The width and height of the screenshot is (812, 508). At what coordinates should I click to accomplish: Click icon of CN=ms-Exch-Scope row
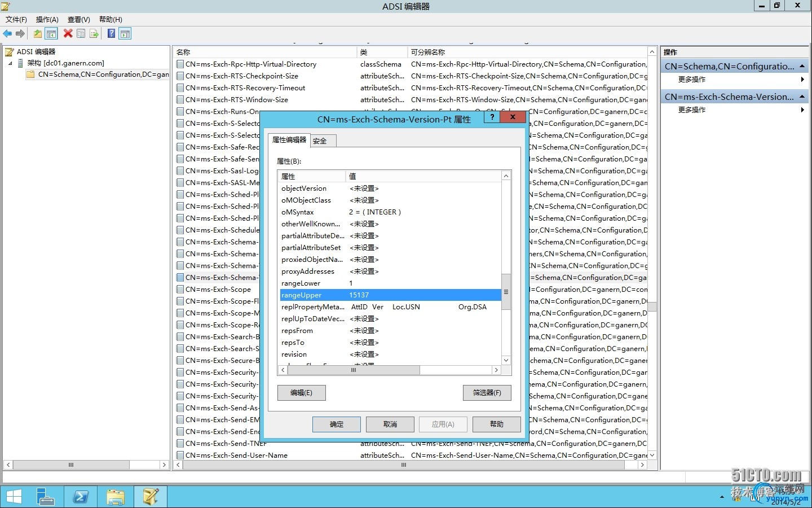coord(180,290)
